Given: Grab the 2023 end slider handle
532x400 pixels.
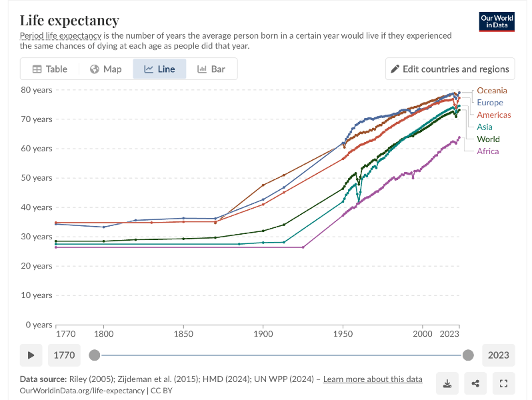Looking at the screenshot, I should coord(468,355).
